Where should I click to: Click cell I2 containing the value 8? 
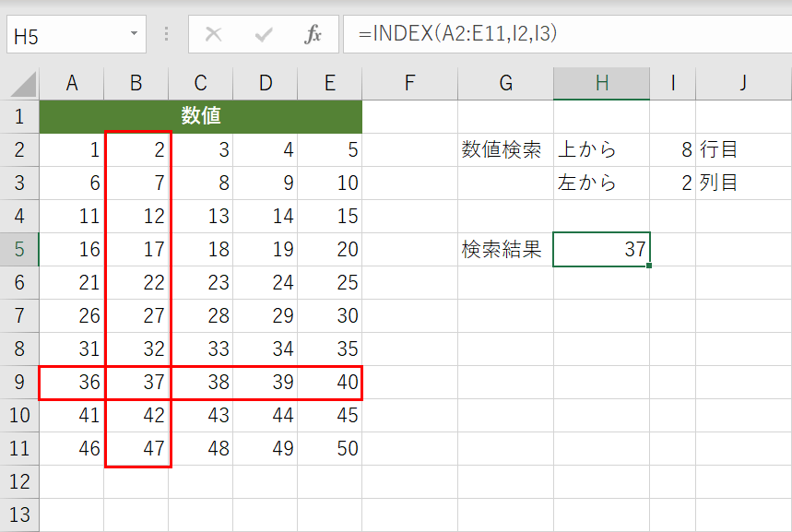click(x=672, y=149)
